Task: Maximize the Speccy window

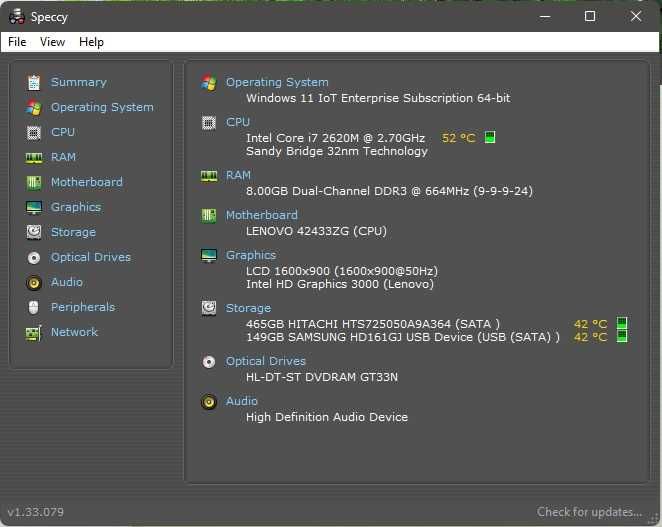Action: 590,16
